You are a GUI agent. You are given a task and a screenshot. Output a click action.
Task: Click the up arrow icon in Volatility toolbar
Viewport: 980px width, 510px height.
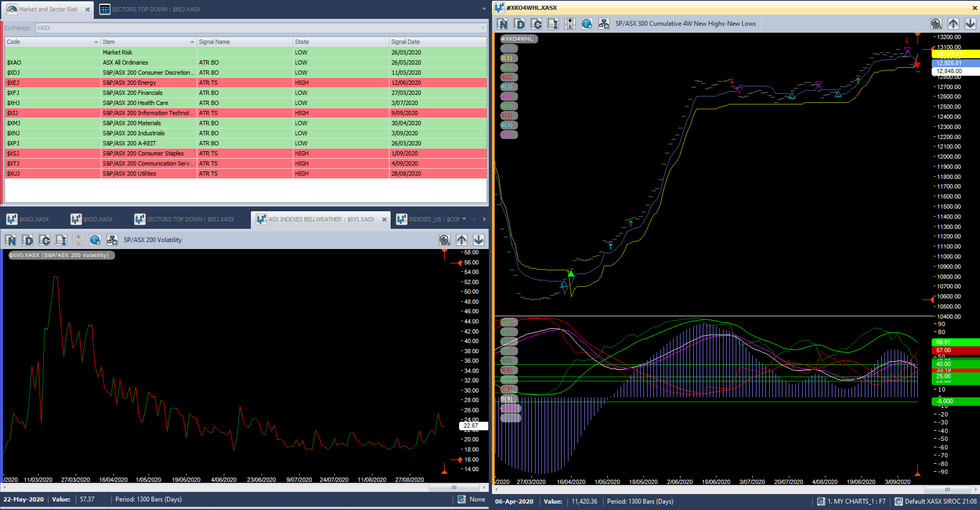[462, 240]
